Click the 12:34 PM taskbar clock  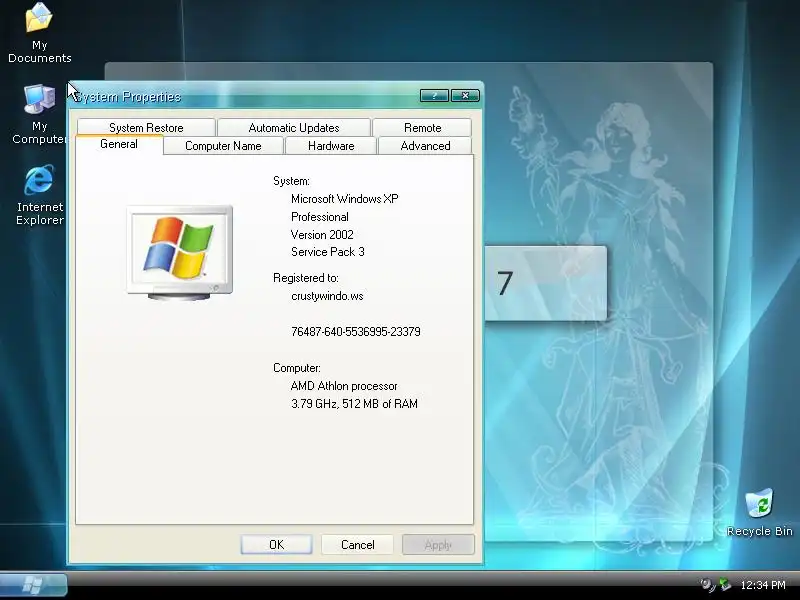pos(763,585)
